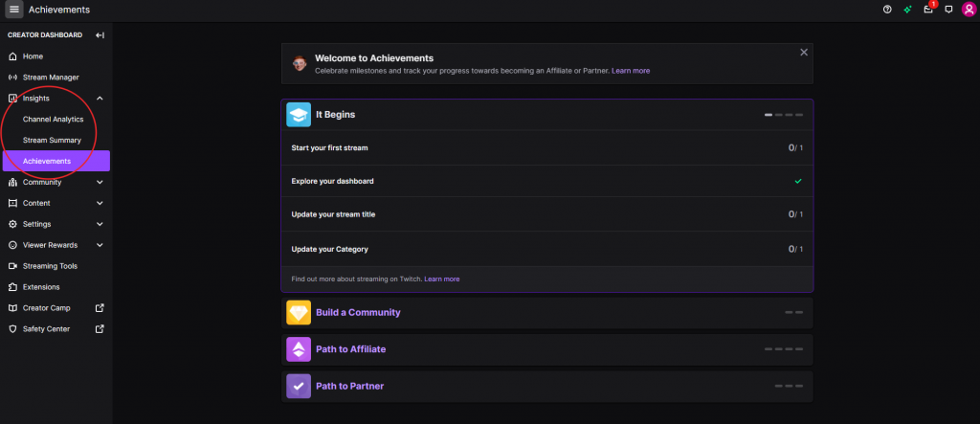Screen dimensions: 980x424
Task: Click the Path to Affiliate badge icon
Action: tap(299, 349)
